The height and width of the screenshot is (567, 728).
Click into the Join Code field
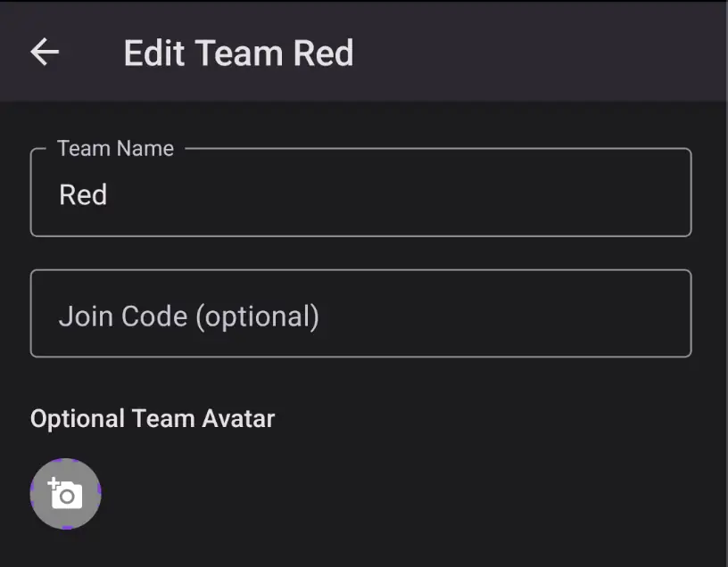[x=360, y=314]
